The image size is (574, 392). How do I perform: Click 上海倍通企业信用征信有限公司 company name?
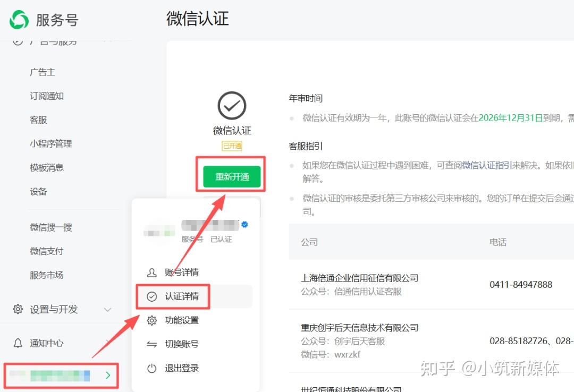pos(359,278)
